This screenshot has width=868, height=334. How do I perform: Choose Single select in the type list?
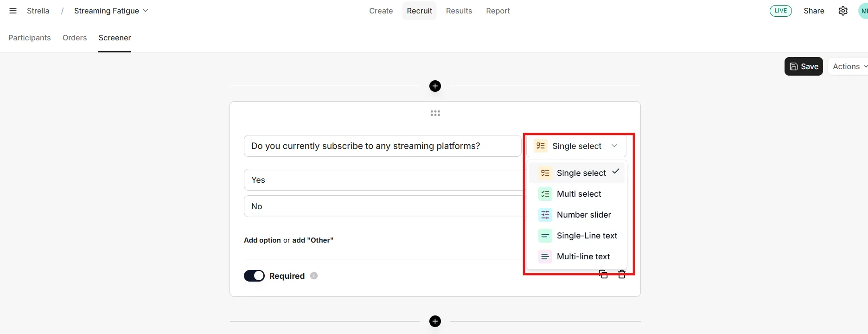coord(578,173)
